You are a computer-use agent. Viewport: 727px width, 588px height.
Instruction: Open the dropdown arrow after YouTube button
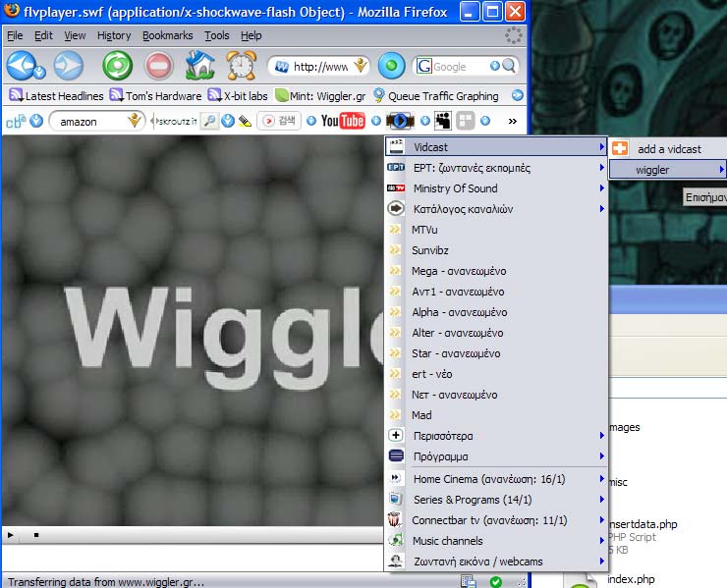pyautogui.click(x=376, y=121)
